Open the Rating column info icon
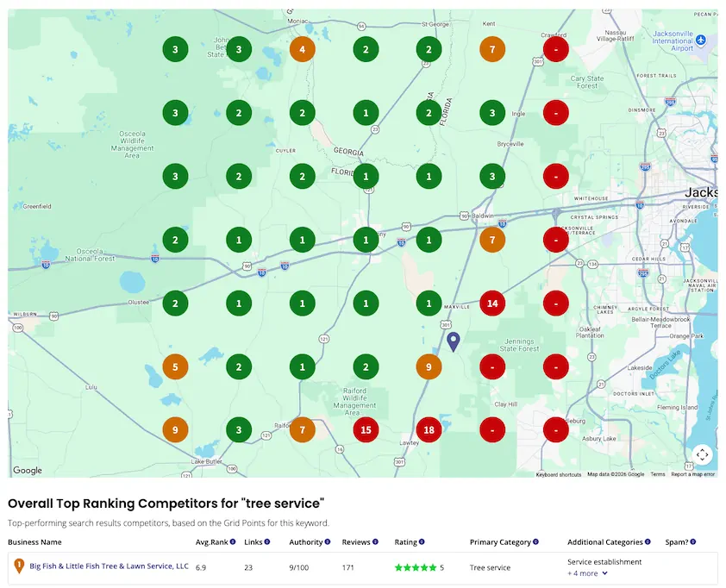 [x=422, y=541]
